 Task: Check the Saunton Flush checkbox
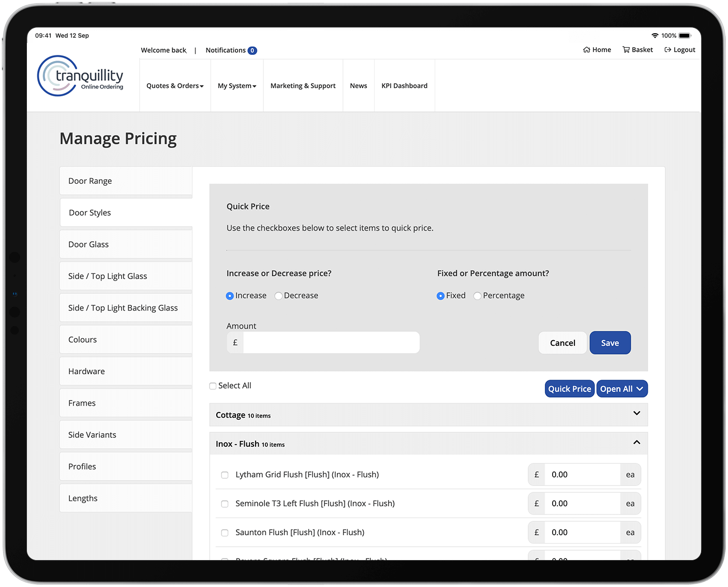pos(225,533)
